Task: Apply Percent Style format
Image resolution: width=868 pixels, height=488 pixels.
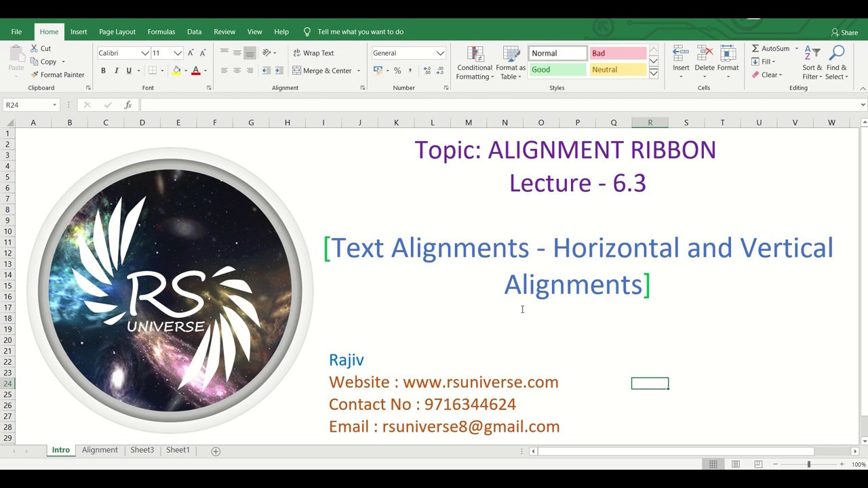Action: 397,70
